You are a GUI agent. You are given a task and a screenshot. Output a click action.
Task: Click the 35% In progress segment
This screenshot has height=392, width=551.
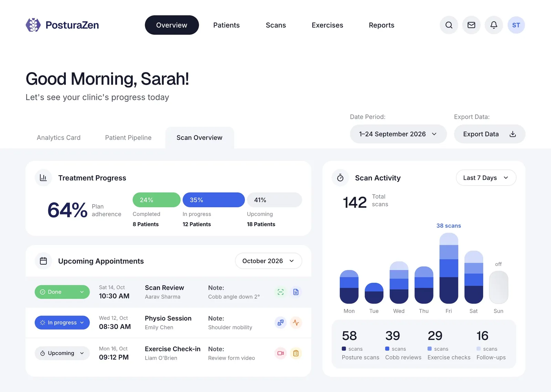pyautogui.click(x=214, y=200)
